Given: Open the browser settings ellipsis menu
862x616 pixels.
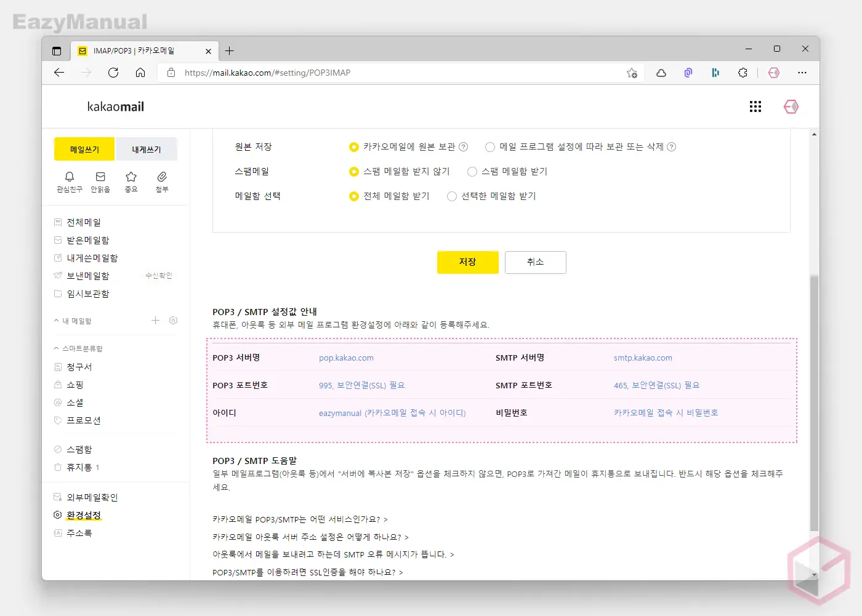Looking at the screenshot, I should (x=802, y=73).
